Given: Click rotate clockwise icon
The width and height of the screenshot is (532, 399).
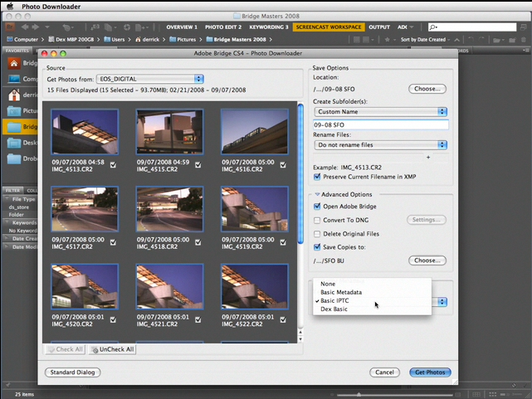Looking at the screenshot, I should (481, 40).
